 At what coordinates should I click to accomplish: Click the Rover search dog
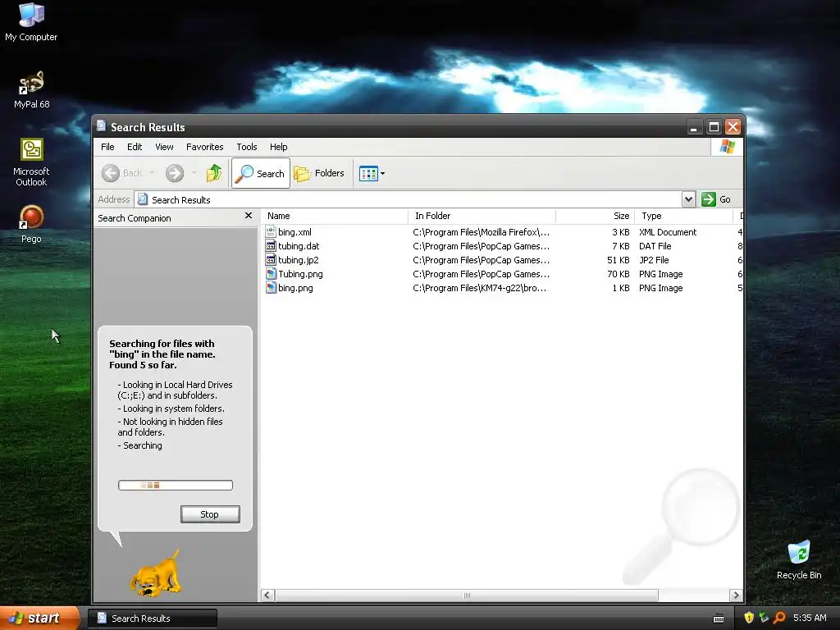coord(155,573)
